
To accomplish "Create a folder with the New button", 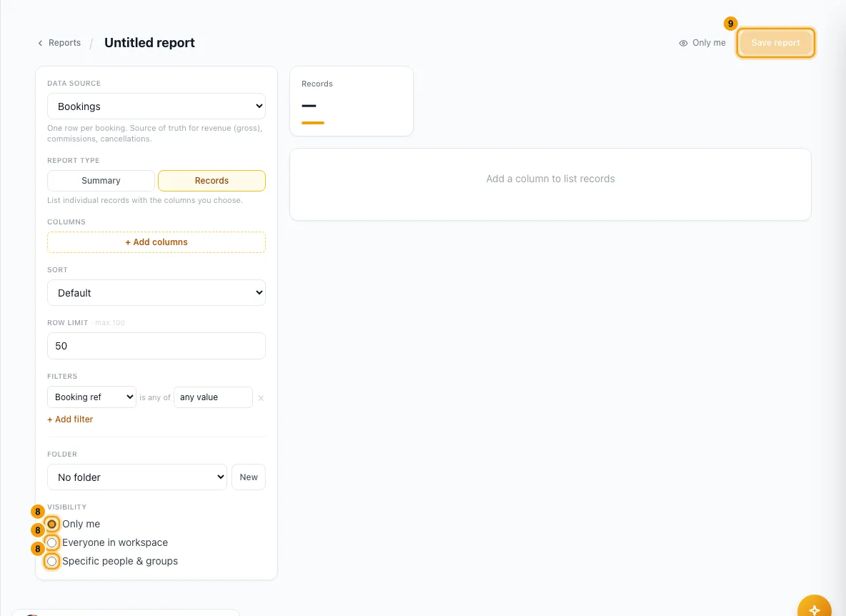I will coord(249,477).
